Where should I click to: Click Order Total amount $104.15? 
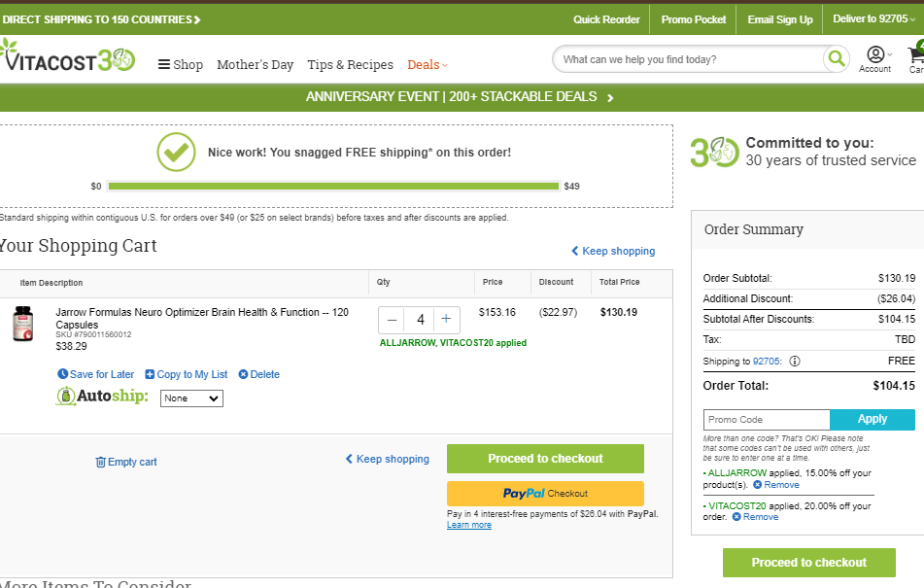click(894, 386)
